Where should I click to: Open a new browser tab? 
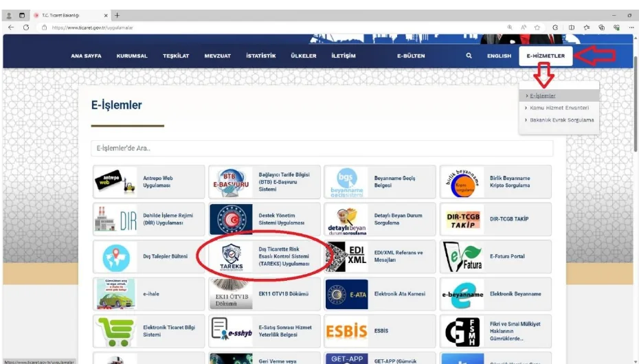point(117,15)
